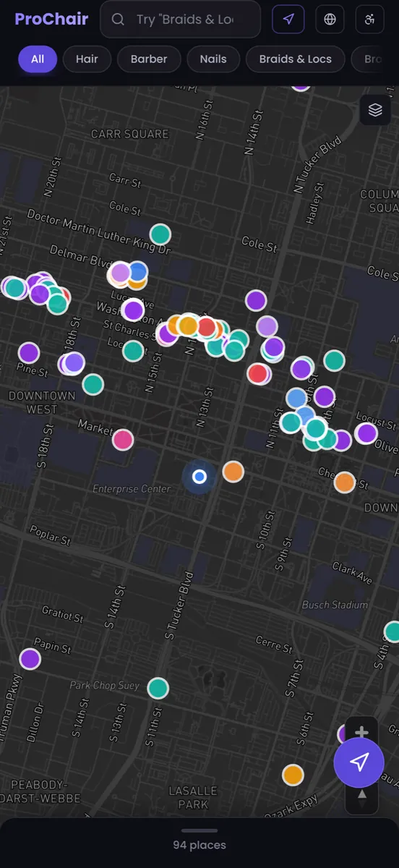This screenshot has height=868, width=399.
Task: Filter by Braids & Locs category
Action: point(295,59)
